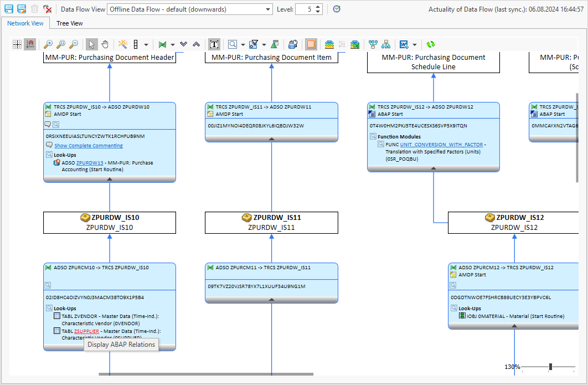Click the Save icon in top toolbar
588x385 pixels.
pos(8,9)
